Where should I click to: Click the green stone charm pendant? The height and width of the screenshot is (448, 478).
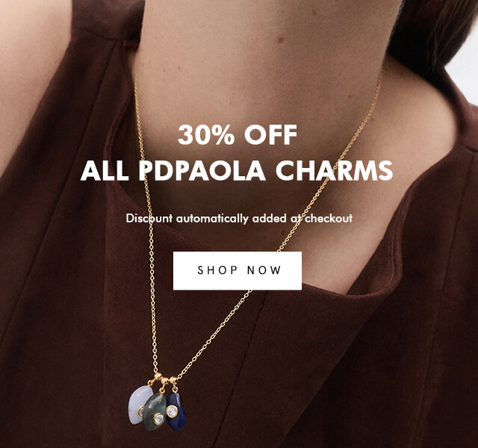coord(155,411)
